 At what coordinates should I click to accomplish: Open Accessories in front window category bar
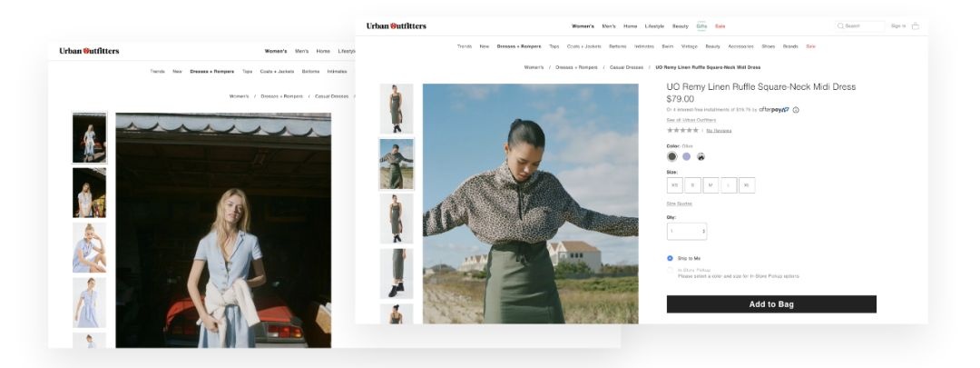click(x=740, y=46)
